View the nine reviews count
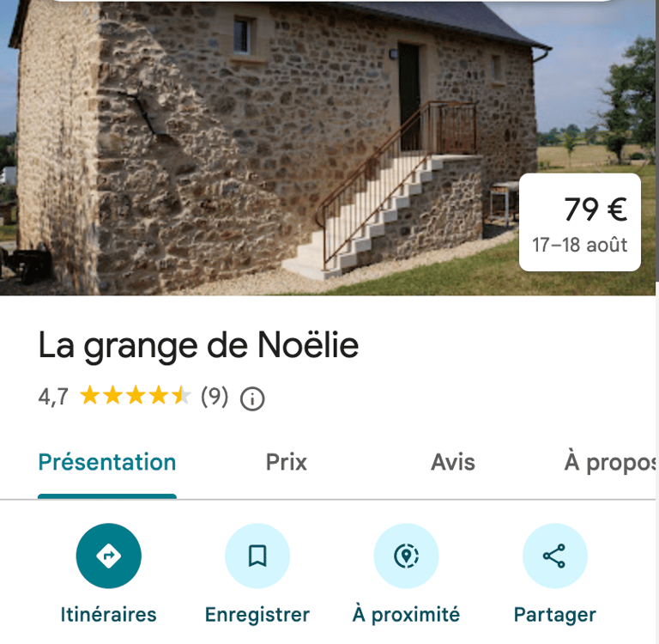The width and height of the screenshot is (659, 644). point(215,397)
